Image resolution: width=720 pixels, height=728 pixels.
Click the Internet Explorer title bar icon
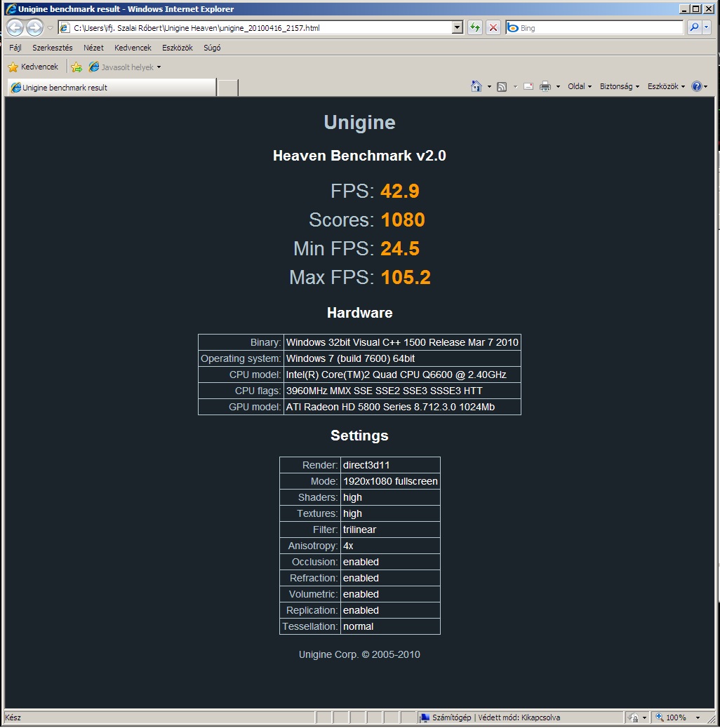coord(11,9)
